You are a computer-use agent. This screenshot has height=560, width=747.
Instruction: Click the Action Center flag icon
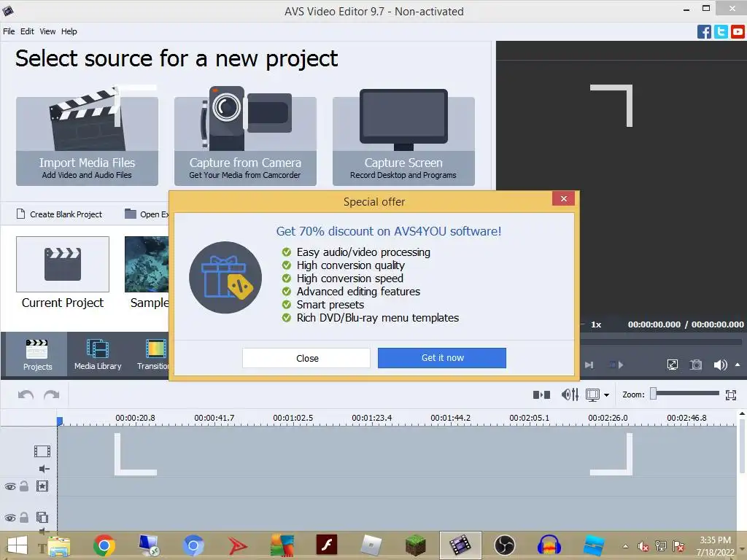(x=678, y=546)
